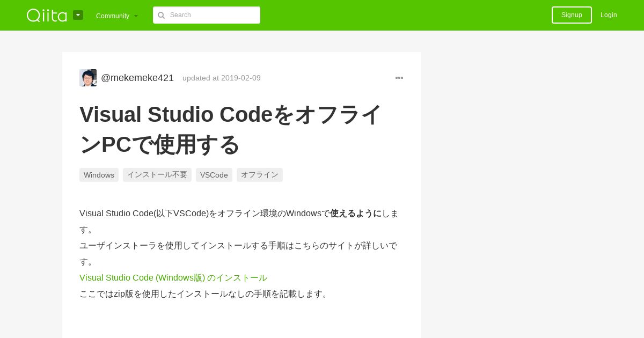Select the オフライン tag
This screenshot has width=644, height=338.
pyautogui.click(x=260, y=175)
